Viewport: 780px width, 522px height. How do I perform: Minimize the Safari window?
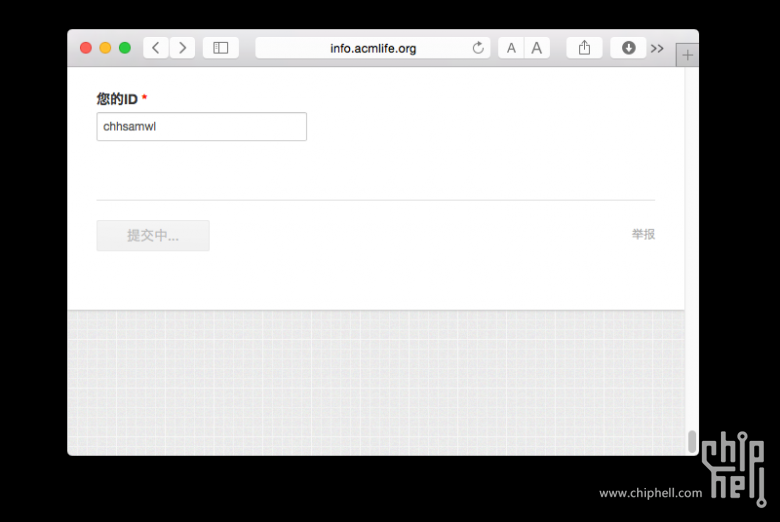click(x=105, y=48)
